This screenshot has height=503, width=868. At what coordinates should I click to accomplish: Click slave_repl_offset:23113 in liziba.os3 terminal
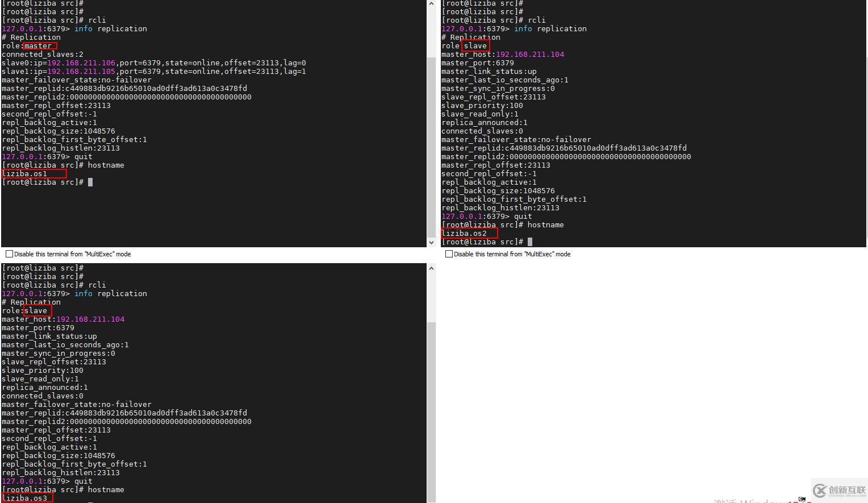54,362
